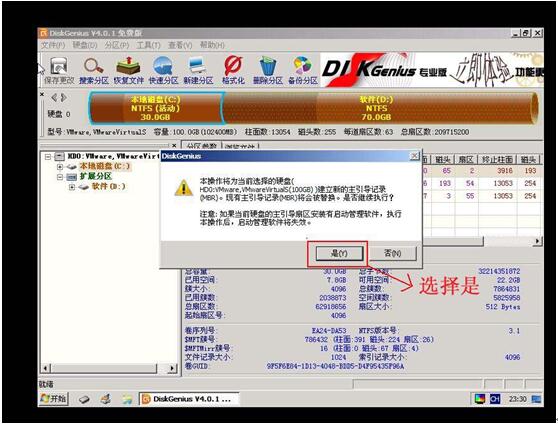Select the 格式化 (Format) toolbar icon

(233, 70)
